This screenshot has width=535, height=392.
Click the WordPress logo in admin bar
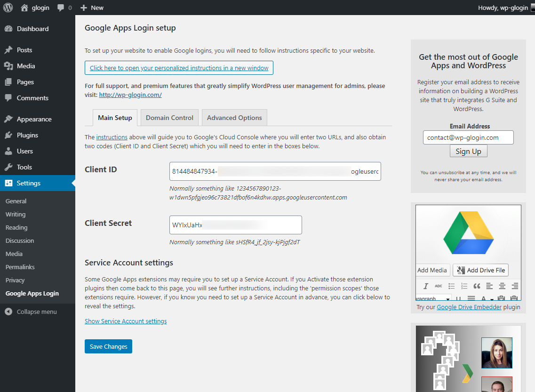pos(8,8)
